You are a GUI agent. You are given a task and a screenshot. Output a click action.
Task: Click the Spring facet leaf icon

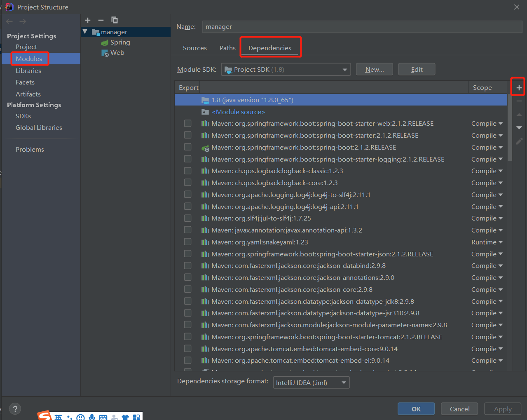(105, 42)
